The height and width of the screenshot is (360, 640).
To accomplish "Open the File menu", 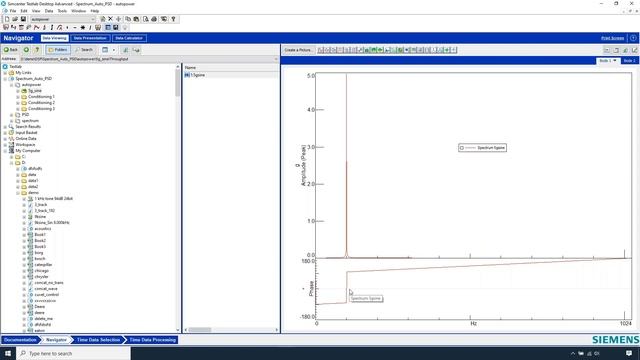I will (13, 11).
